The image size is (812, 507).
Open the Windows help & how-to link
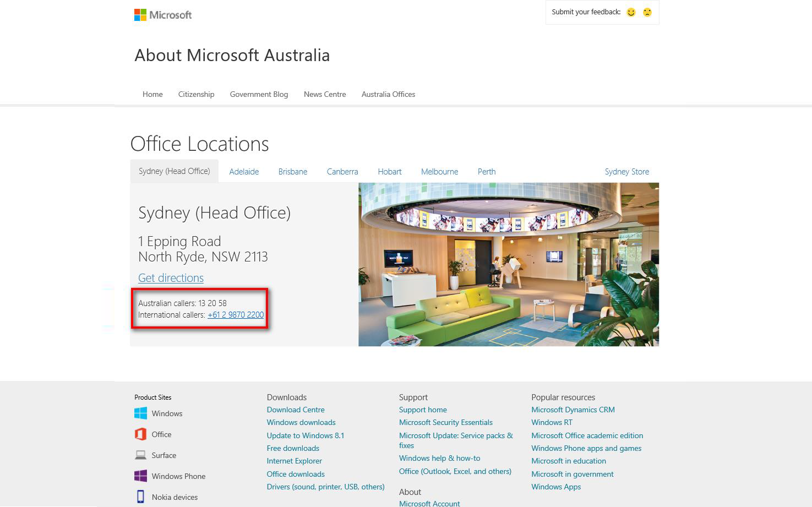pyautogui.click(x=440, y=458)
